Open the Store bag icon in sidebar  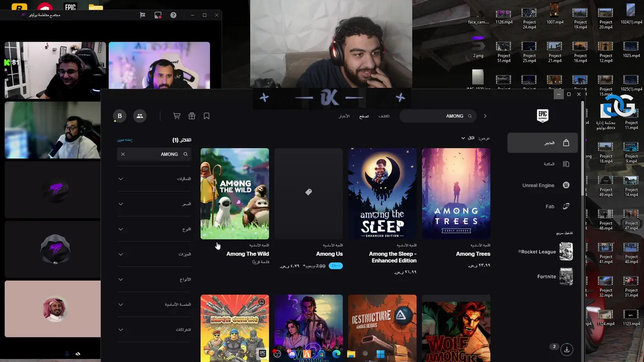[566, 143]
